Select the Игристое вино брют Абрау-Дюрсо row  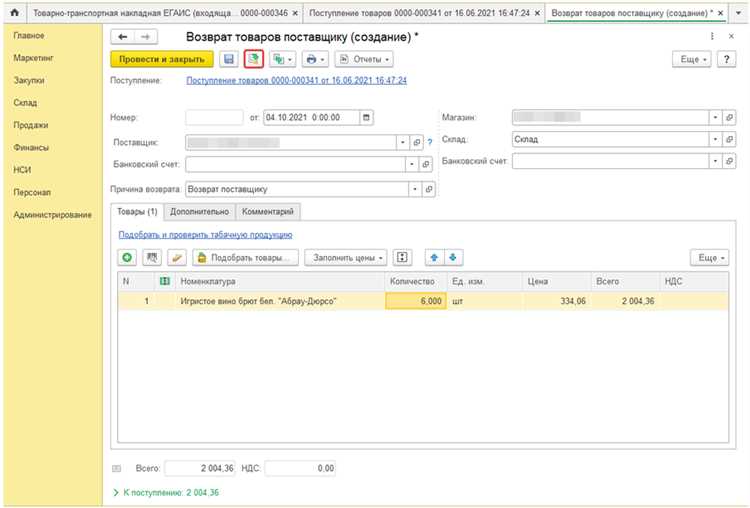423,301
